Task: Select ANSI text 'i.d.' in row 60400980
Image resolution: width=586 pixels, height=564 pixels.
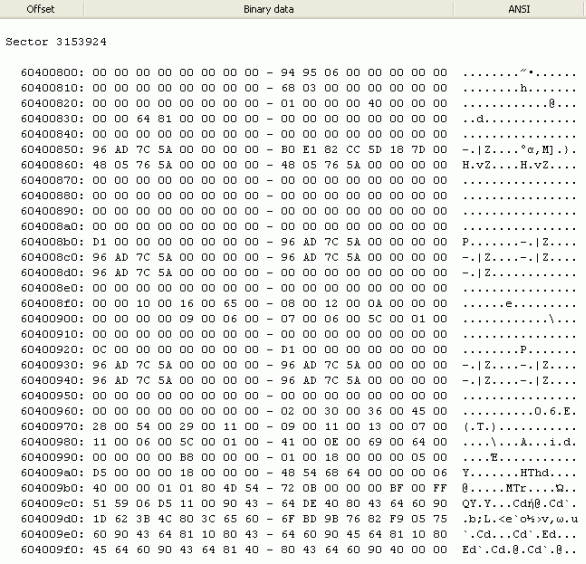Action: (x=563, y=442)
